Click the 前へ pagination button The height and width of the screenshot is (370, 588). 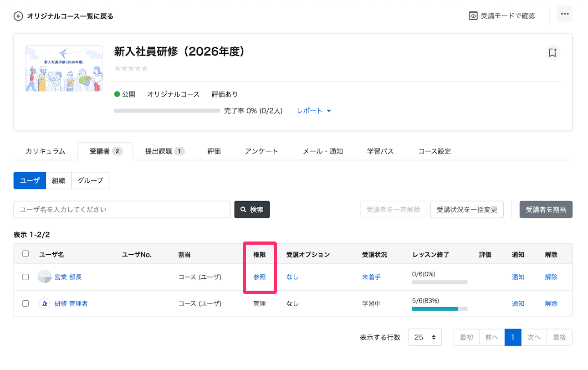492,337
